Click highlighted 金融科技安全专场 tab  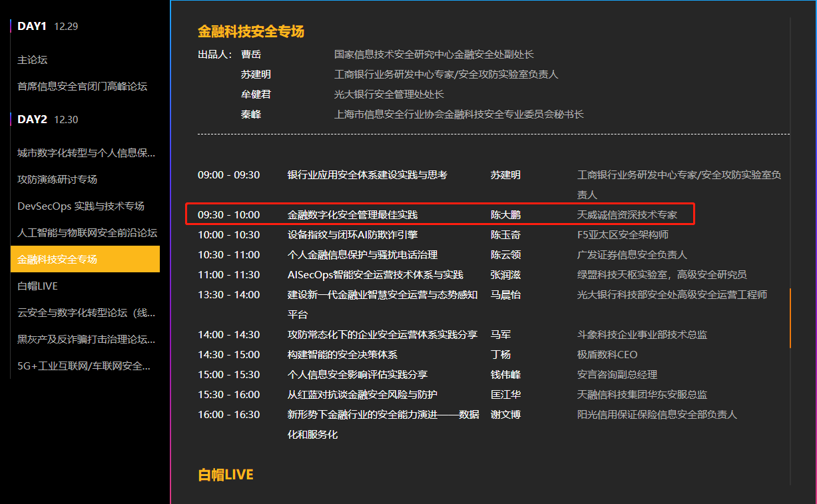[85, 259]
